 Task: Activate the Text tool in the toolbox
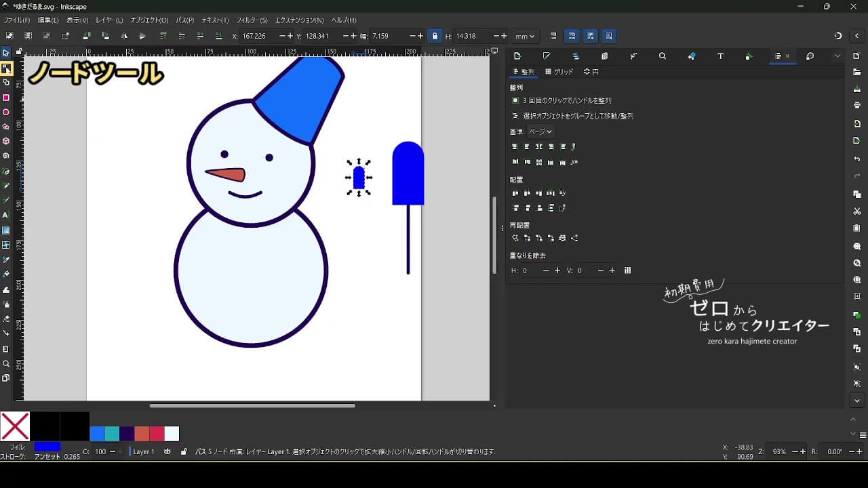click(6, 215)
